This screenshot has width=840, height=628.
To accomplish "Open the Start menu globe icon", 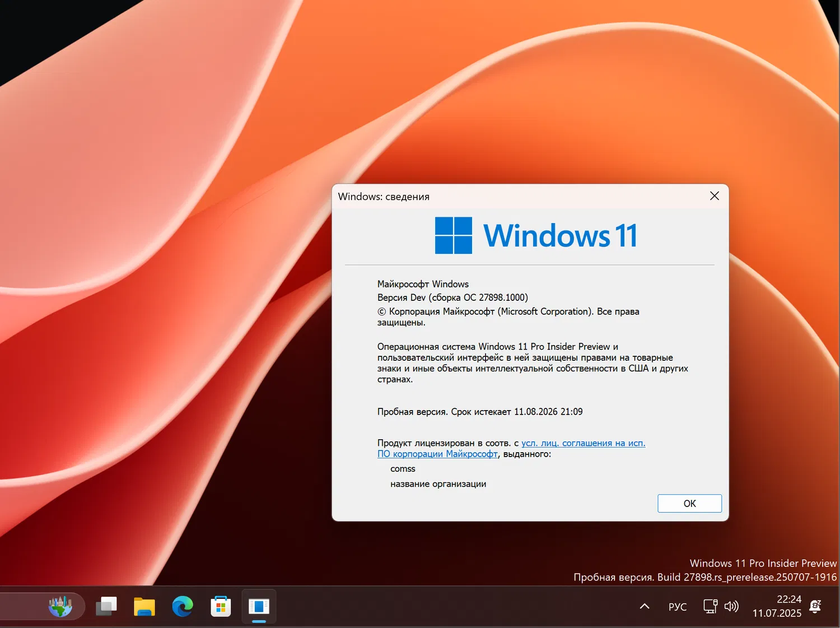I will point(60,606).
